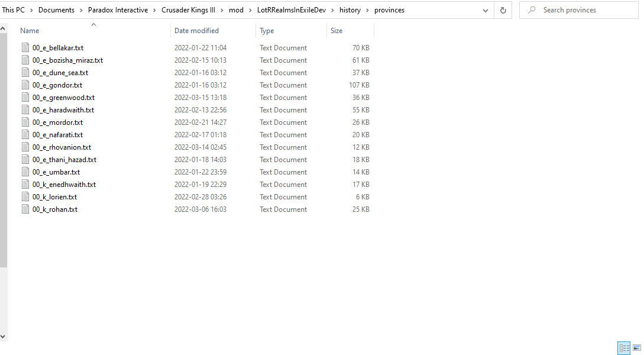The height and width of the screenshot is (355, 644).
Task: Go to Crusader Kings III breadcrumb
Action: pos(188,10)
